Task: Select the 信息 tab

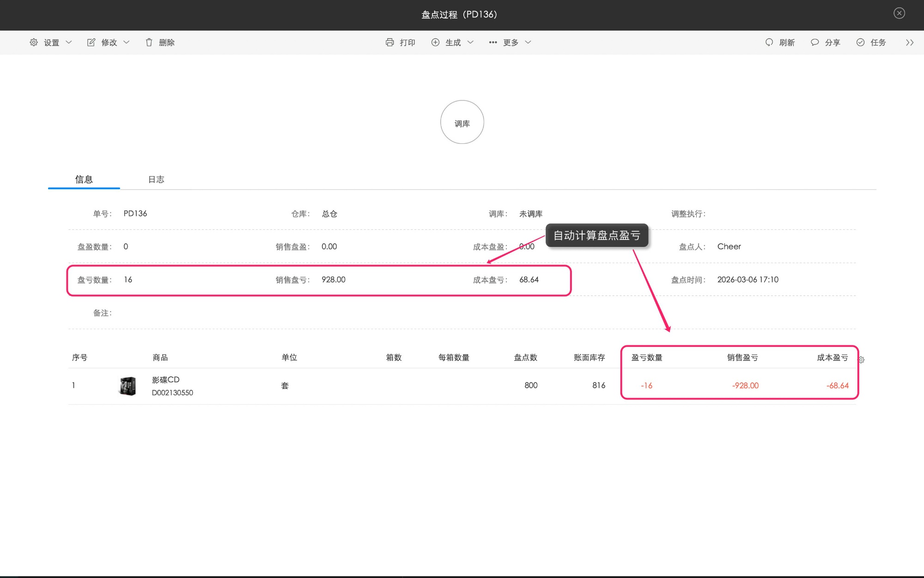Action: point(84,179)
